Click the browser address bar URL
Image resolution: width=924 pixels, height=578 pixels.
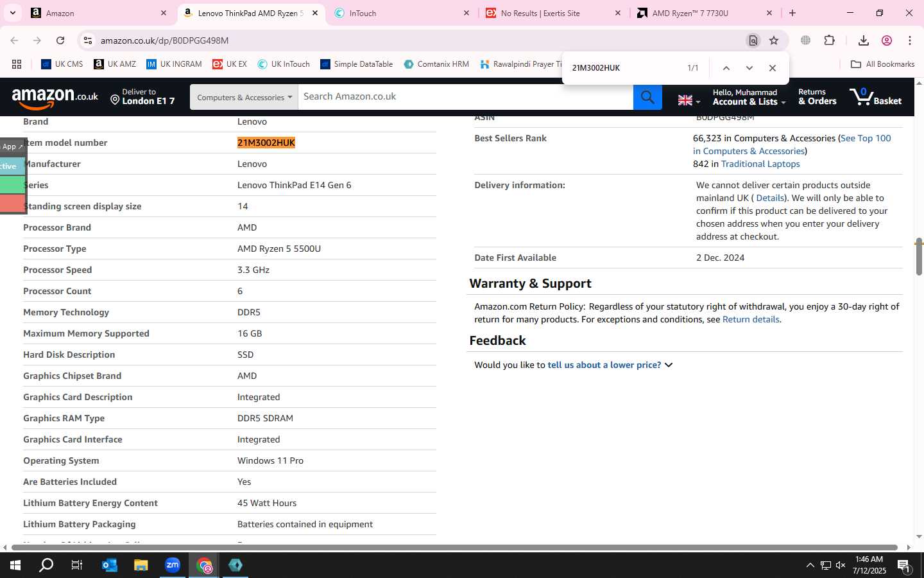point(165,40)
